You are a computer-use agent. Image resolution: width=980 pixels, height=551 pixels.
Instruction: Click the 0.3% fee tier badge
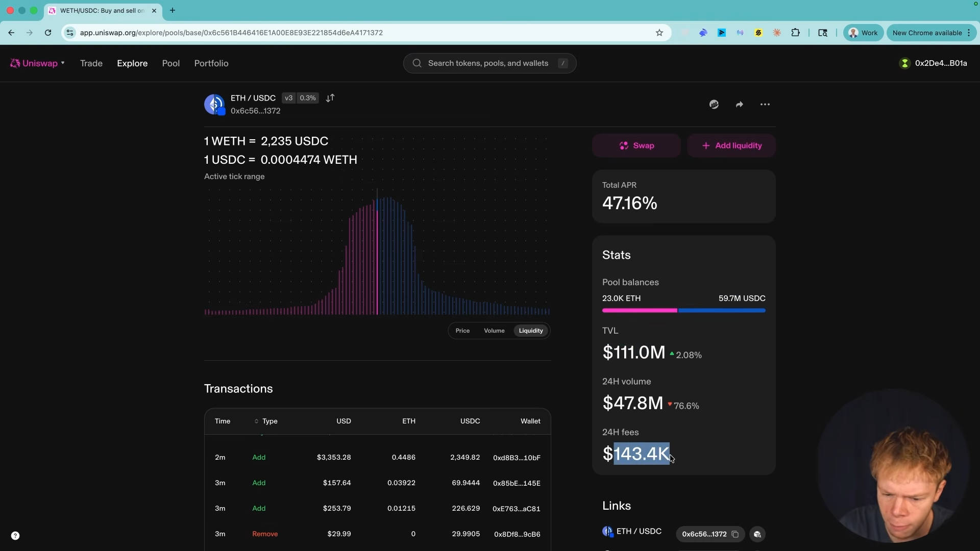[308, 98]
